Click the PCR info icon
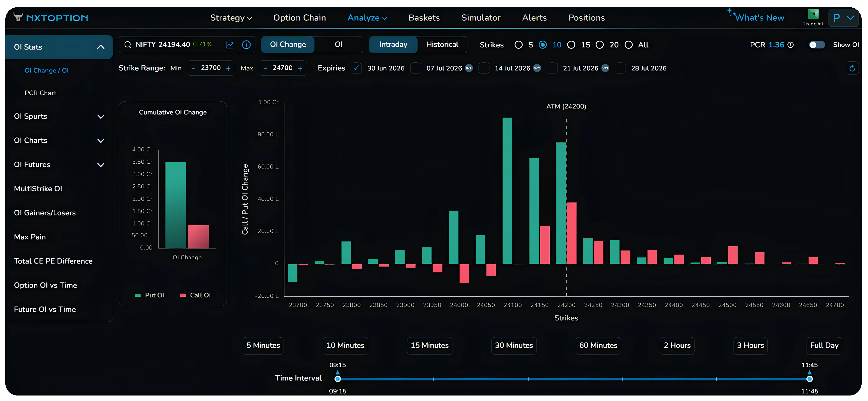868x401 pixels. (x=791, y=45)
